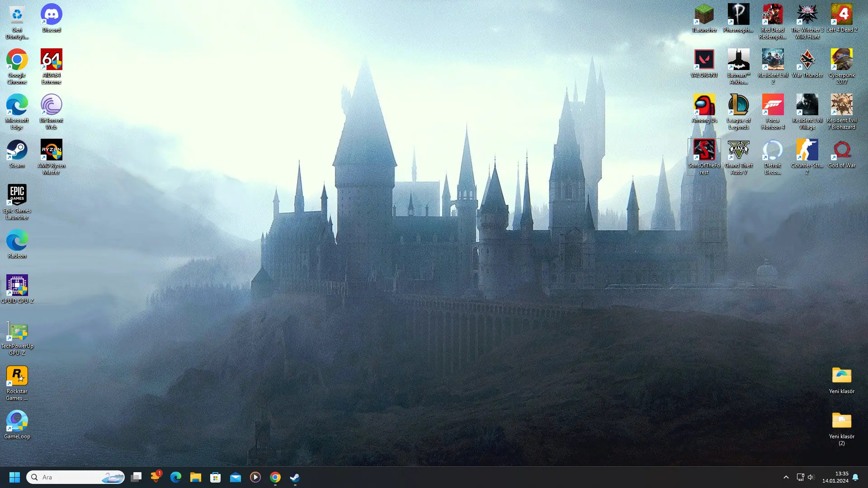
Task: Select the Phasmophobia game shortcut
Action: tap(738, 19)
